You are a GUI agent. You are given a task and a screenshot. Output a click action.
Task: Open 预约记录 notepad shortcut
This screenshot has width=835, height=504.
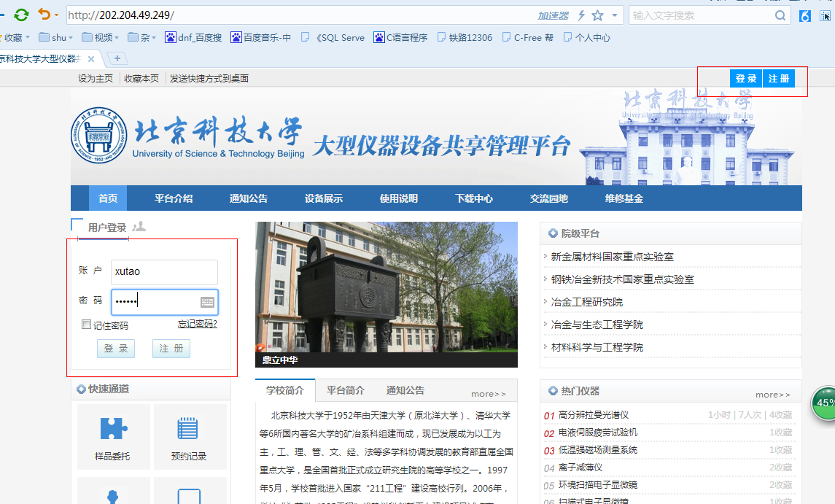pos(188,429)
